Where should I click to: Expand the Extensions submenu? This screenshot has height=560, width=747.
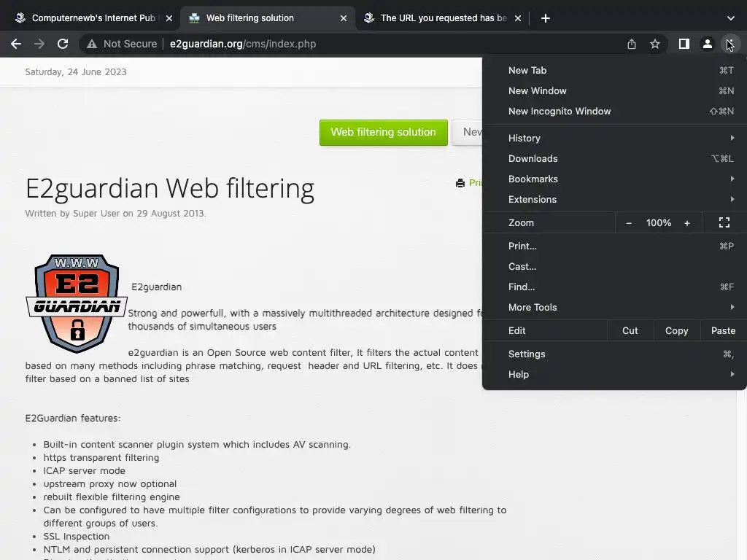(614, 200)
